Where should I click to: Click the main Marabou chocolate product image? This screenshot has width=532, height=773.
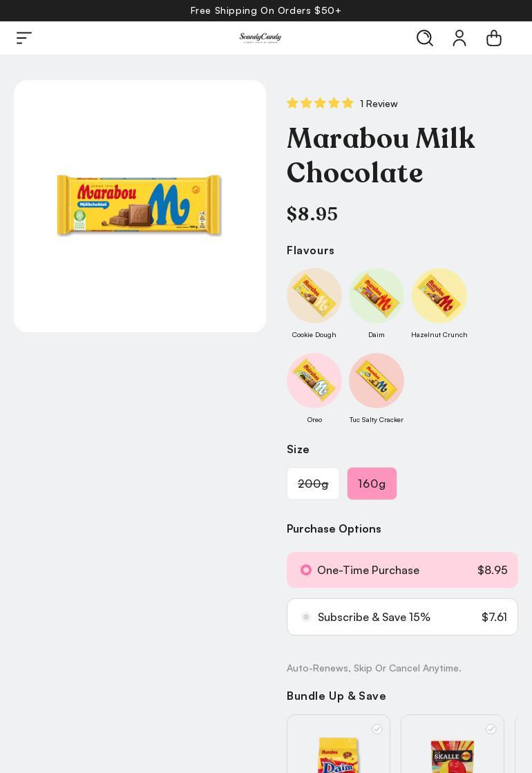140,206
